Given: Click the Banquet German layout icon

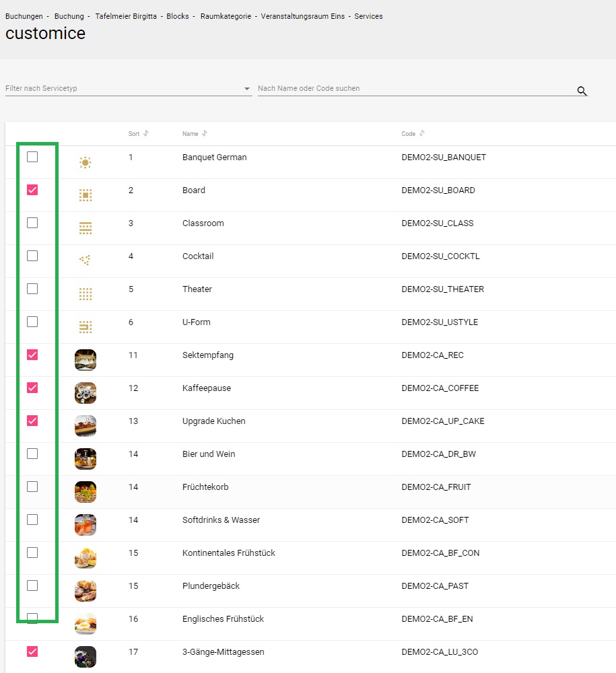Looking at the screenshot, I should pos(85,162).
